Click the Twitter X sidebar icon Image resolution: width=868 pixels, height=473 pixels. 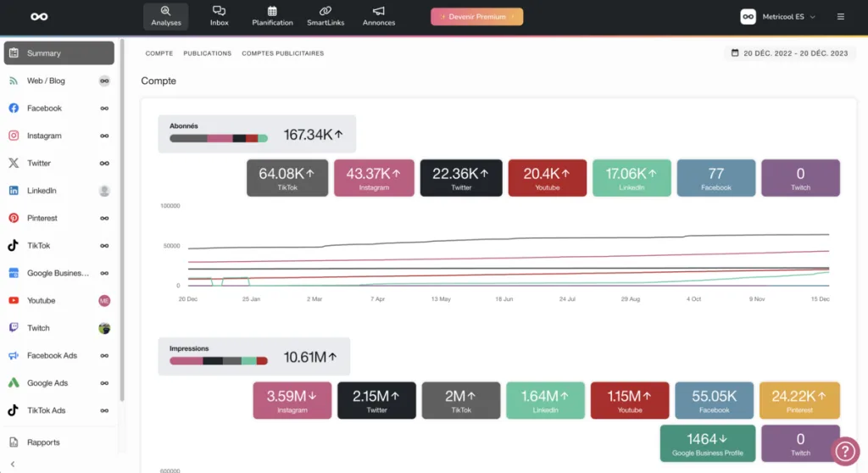point(14,163)
